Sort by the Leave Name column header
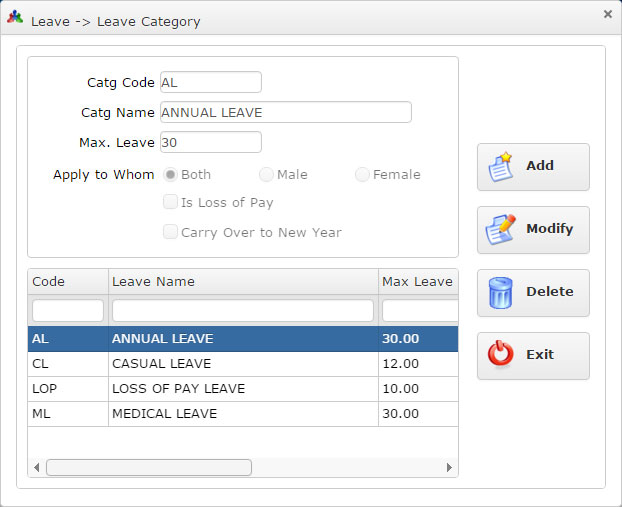Image resolution: width=622 pixels, height=507 pixels. coord(242,282)
